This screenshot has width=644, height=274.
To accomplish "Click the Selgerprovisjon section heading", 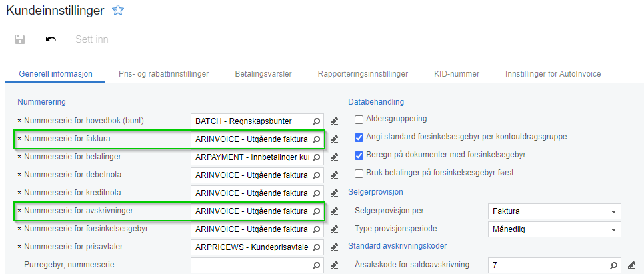I will point(375,191).
